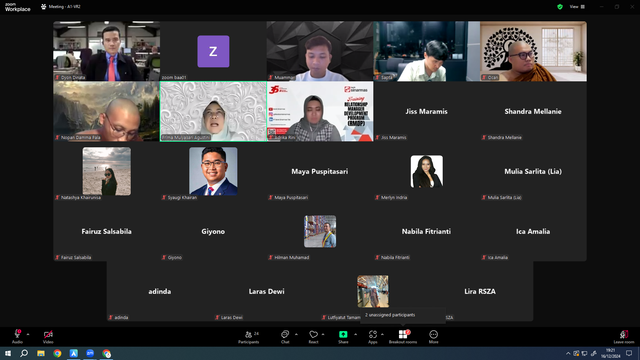Click the Nabila Fitrianti participant name

(426, 231)
